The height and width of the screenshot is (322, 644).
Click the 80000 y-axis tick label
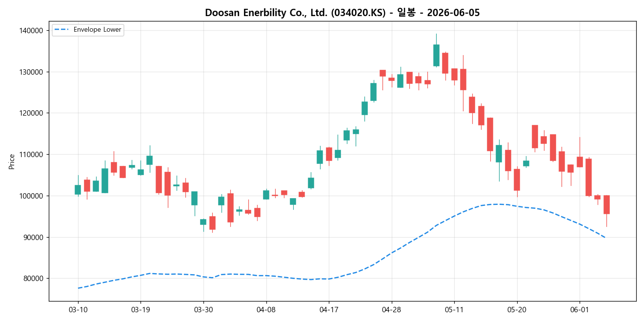(x=34, y=279)
